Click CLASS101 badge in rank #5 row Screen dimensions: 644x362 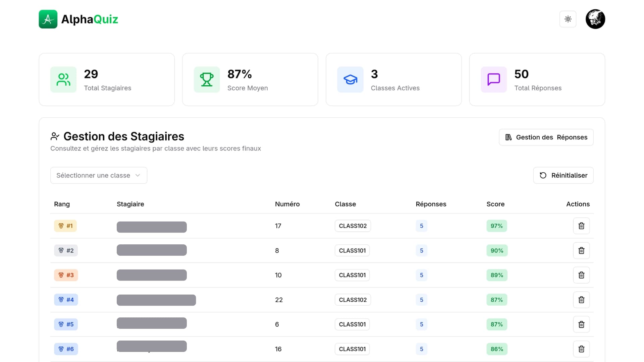[352, 324]
